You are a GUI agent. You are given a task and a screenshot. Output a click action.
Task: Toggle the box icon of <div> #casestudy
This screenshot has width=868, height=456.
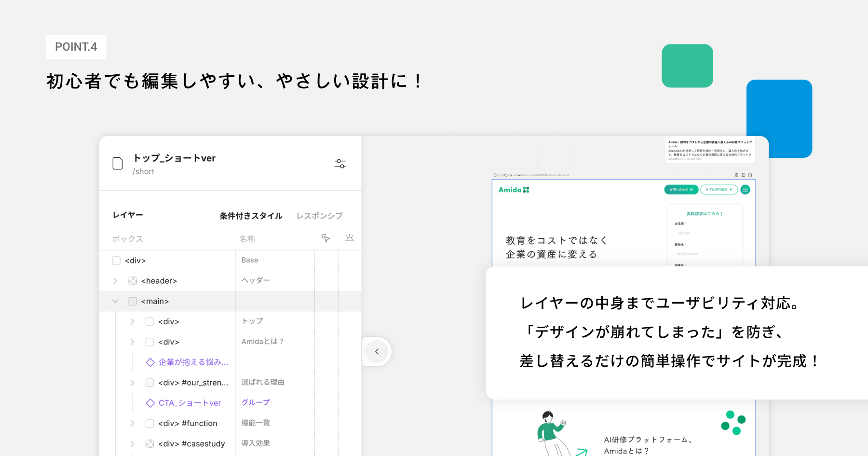click(149, 443)
